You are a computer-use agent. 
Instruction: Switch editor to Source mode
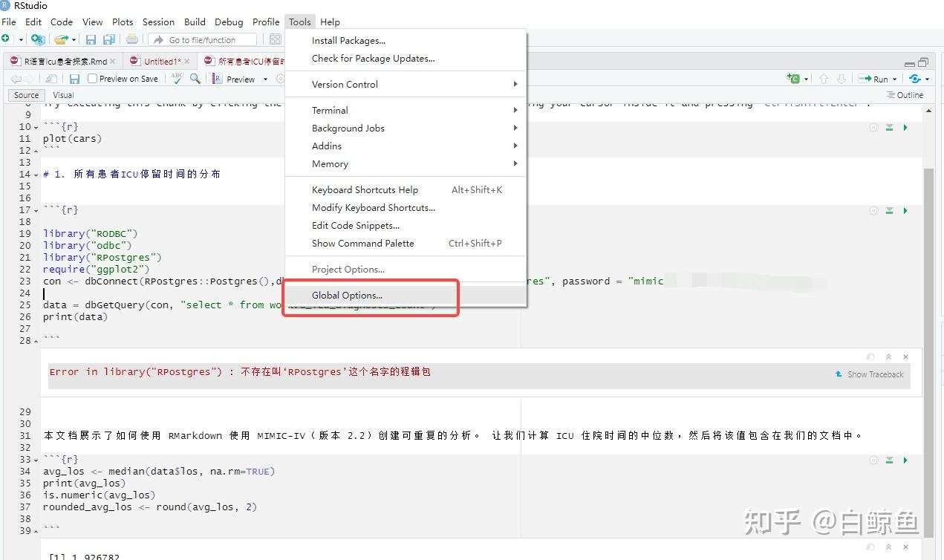[26, 95]
